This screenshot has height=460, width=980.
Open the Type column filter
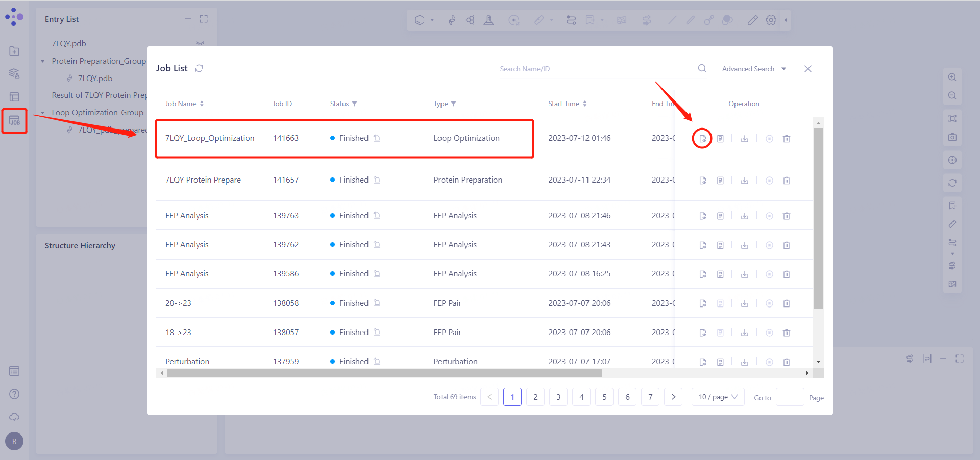coord(454,104)
